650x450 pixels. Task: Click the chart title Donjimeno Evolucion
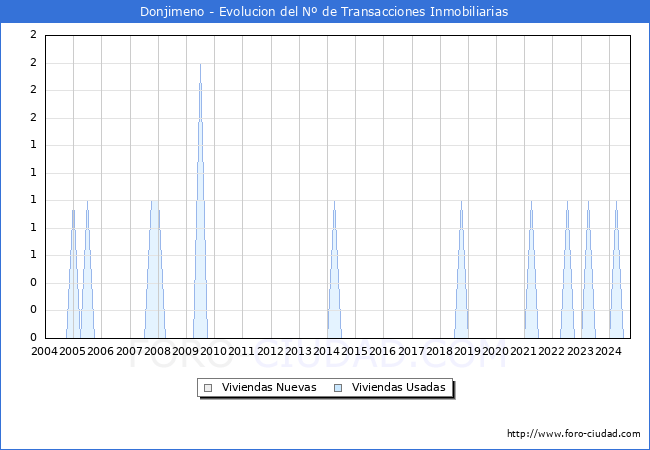tap(325, 12)
